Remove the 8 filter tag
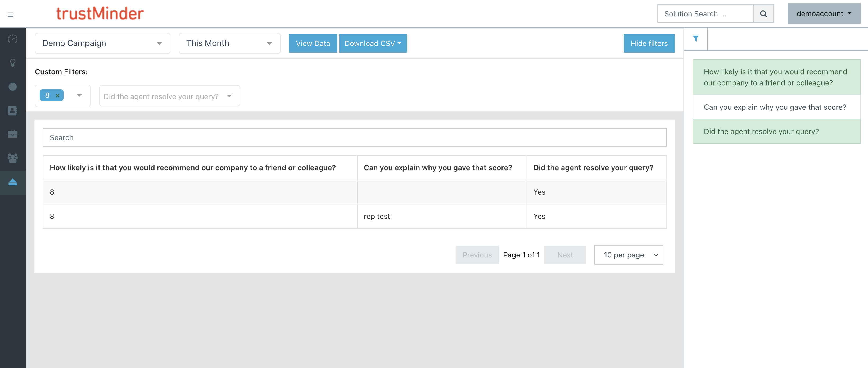The height and width of the screenshot is (368, 868). click(x=58, y=96)
